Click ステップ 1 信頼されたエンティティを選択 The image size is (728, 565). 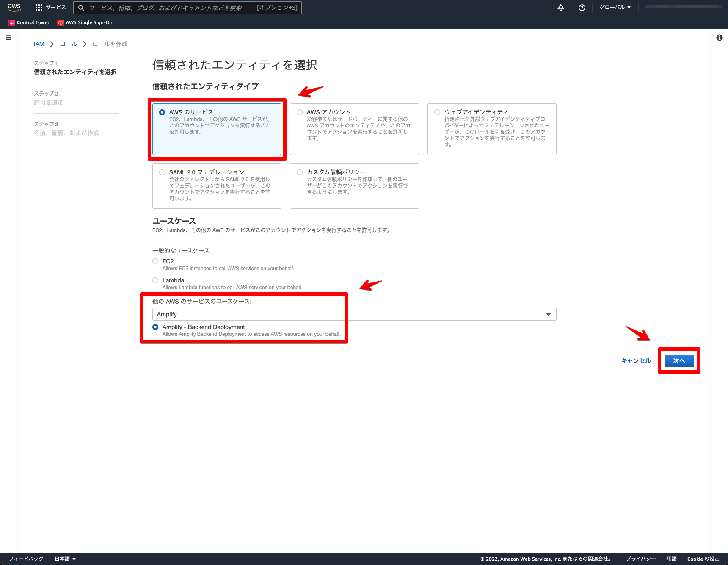(x=75, y=68)
